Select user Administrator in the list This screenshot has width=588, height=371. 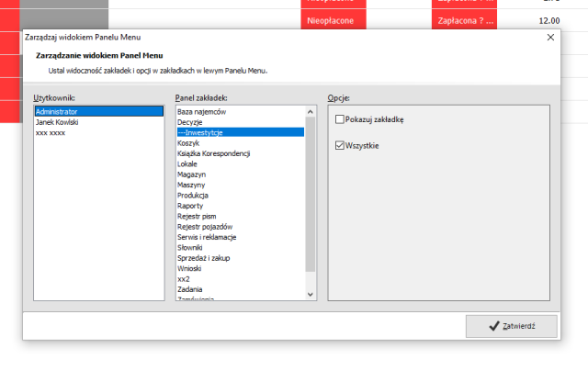click(99, 111)
